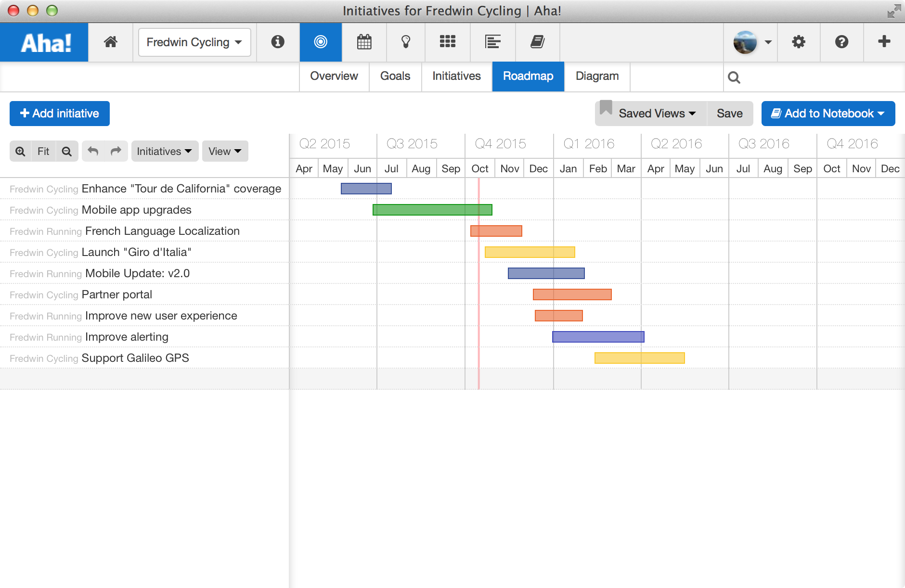Switch to the Initiatives tab

pyautogui.click(x=456, y=76)
